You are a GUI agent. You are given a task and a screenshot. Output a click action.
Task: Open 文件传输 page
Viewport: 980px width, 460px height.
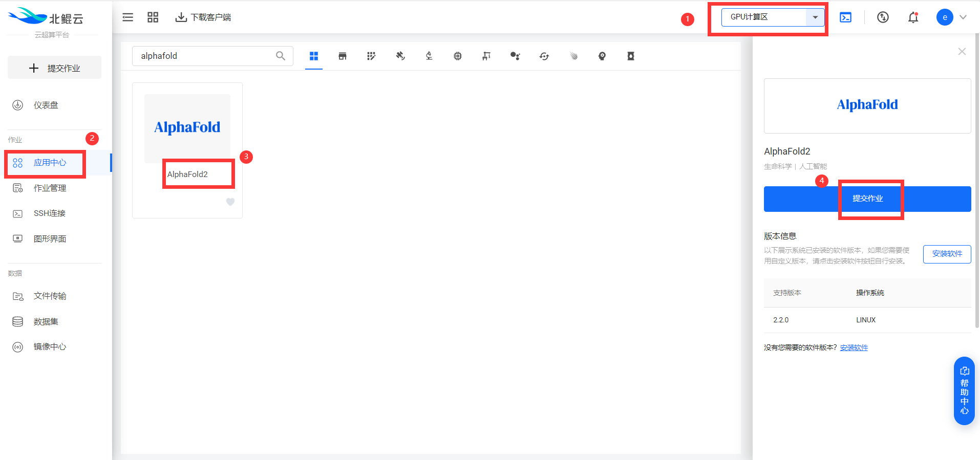click(x=50, y=296)
